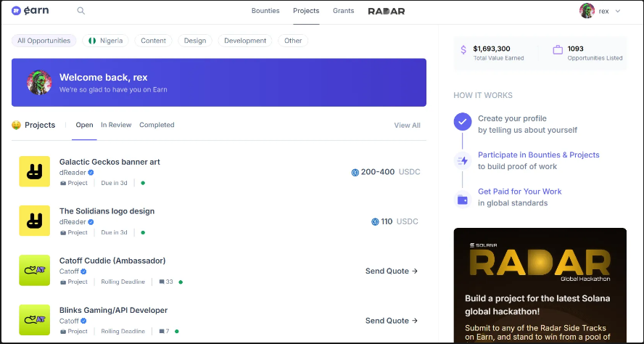Click dReader logo beside Galactic Geckos
The width and height of the screenshot is (644, 344).
coord(34,172)
